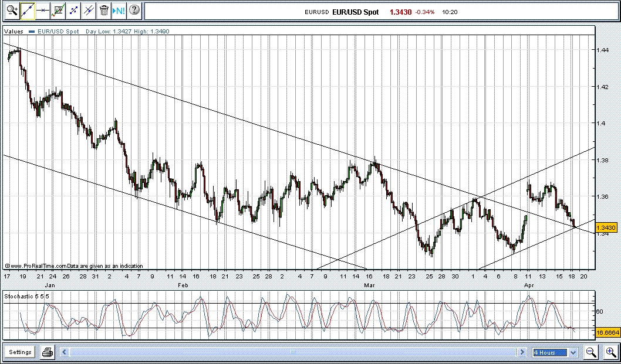
Task: Click the 1.3430 price in the header
Action: tap(400, 12)
